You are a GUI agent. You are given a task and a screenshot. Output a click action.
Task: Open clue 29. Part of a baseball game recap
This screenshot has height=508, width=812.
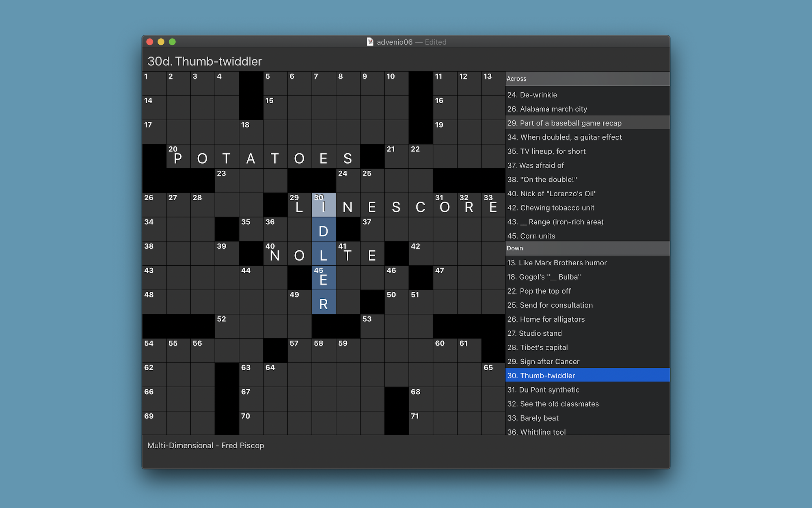[565, 123]
